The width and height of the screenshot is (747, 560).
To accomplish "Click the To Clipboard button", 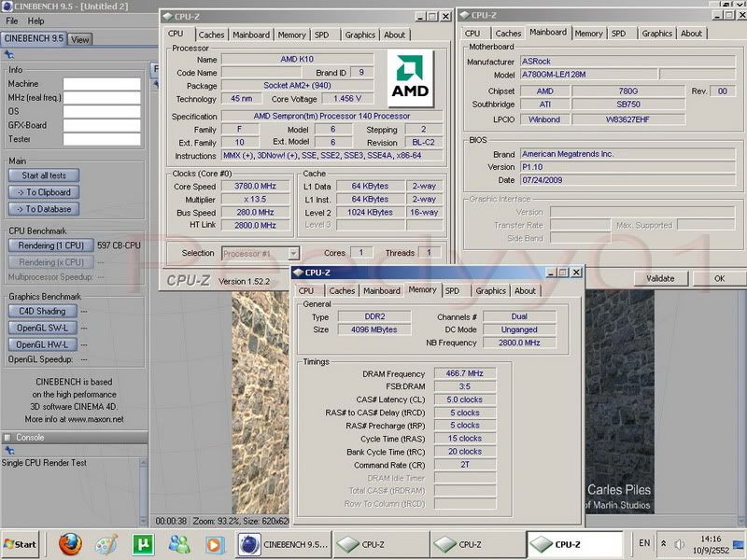I will tap(44, 192).
